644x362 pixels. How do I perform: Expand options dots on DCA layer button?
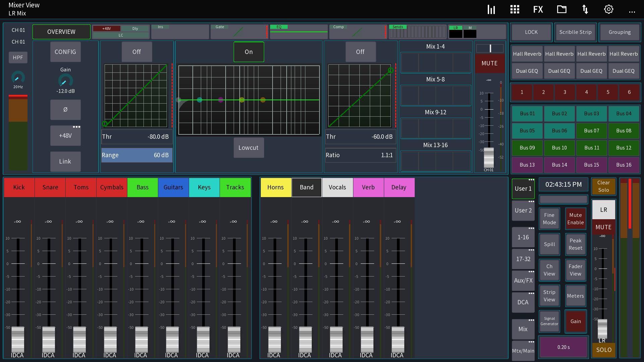[531, 294]
